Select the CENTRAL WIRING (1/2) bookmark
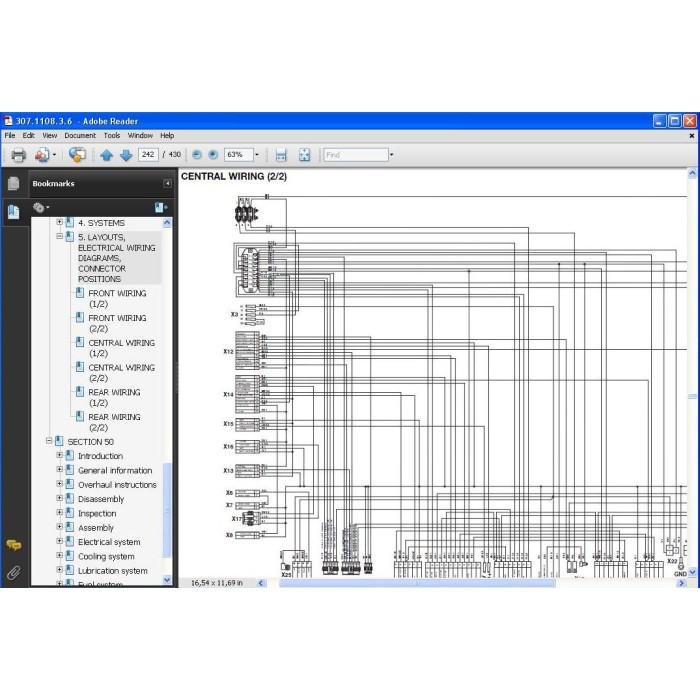 click(x=121, y=348)
